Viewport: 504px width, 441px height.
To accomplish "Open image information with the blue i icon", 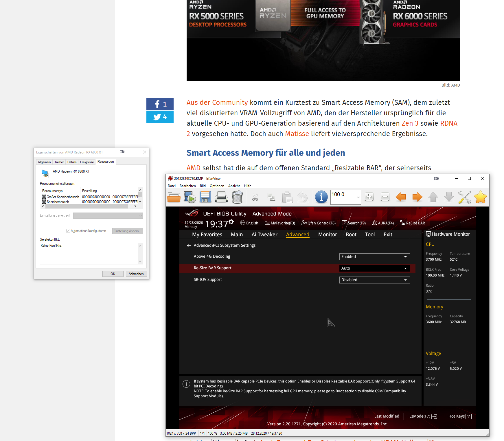I will [321, 197].
